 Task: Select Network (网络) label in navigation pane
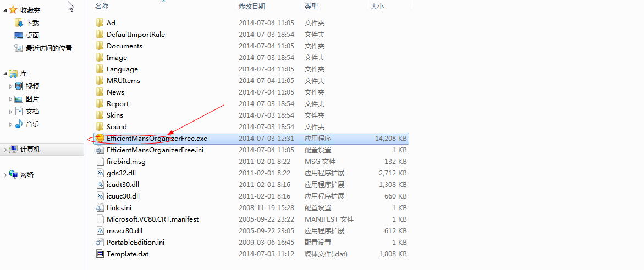coord(27,175)
